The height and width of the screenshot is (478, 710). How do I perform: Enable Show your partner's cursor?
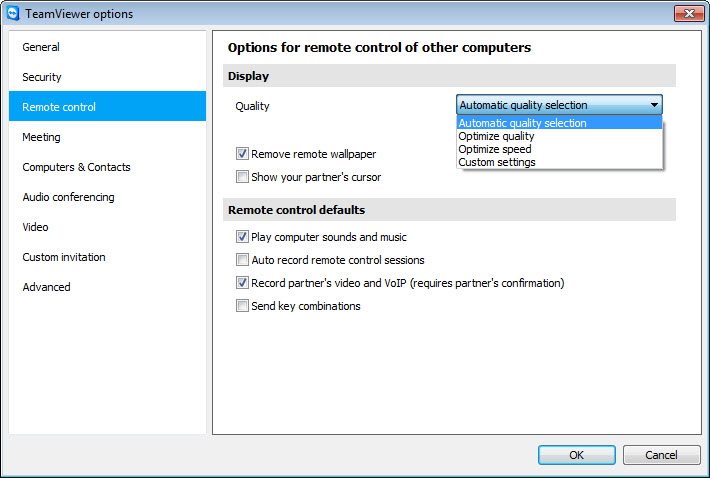coord(242,177)
